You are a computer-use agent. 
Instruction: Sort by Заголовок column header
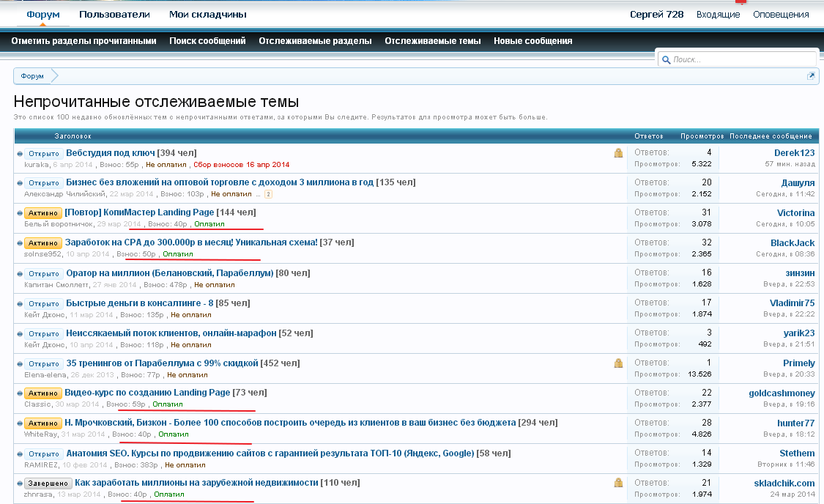(x=73, y=136)
